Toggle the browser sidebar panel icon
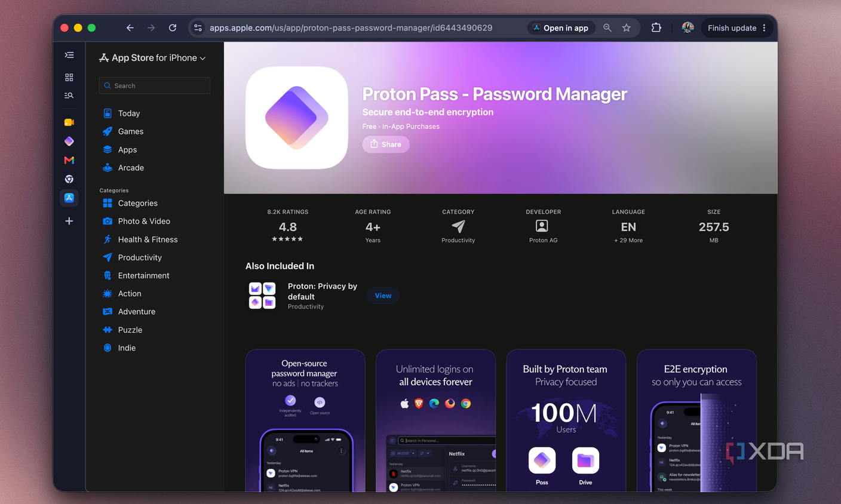 click(69, 55)
